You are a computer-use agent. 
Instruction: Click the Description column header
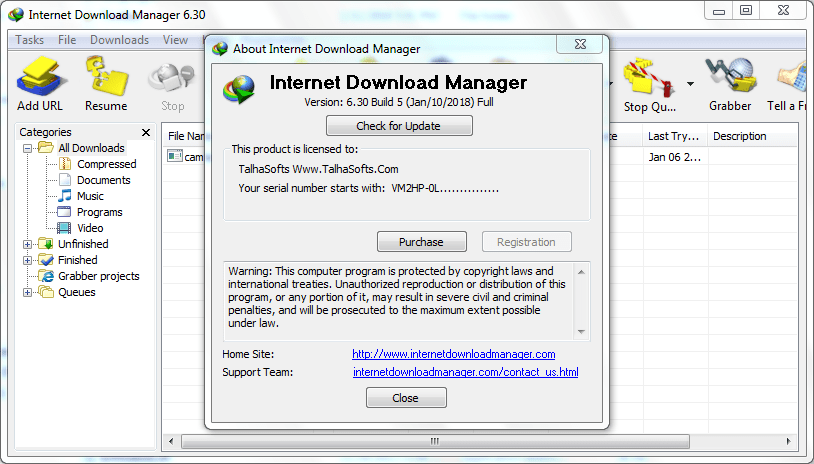pyautogui.click(x=753, y=137)
